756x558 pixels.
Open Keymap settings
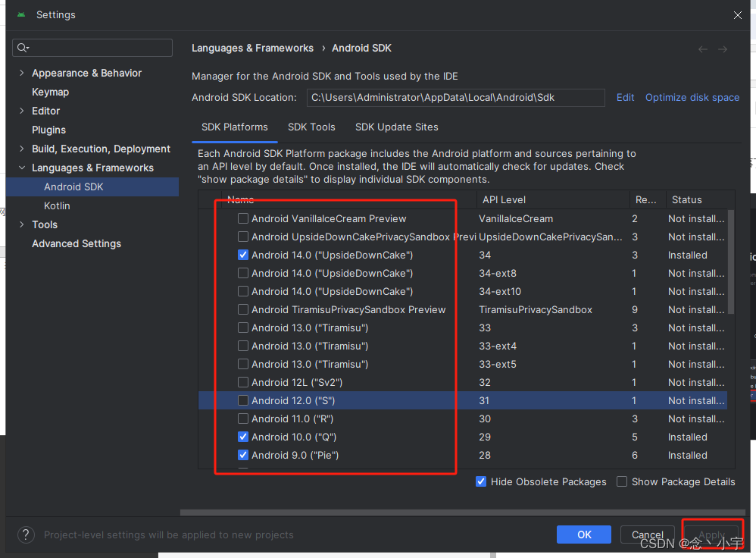click(x=50, y=92)
